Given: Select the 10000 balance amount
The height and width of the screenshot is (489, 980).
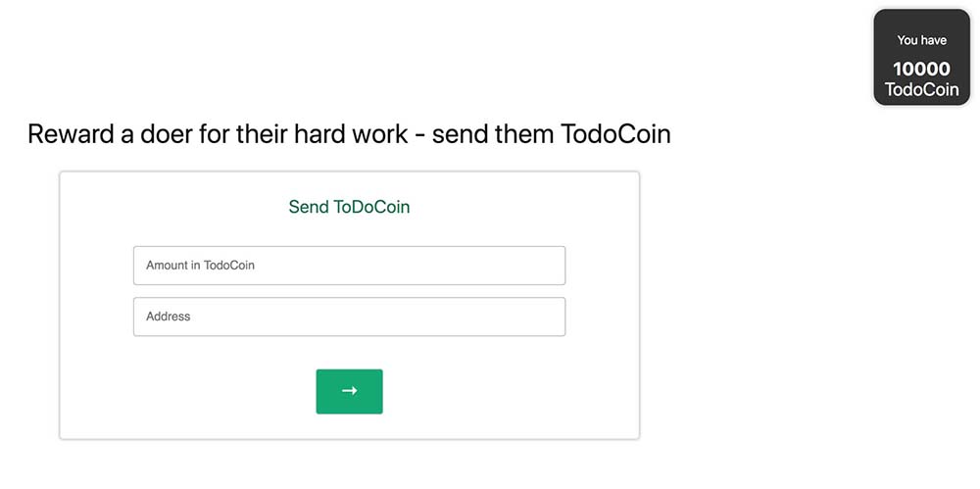Looking at the screenshot, I should coord(921,69).
